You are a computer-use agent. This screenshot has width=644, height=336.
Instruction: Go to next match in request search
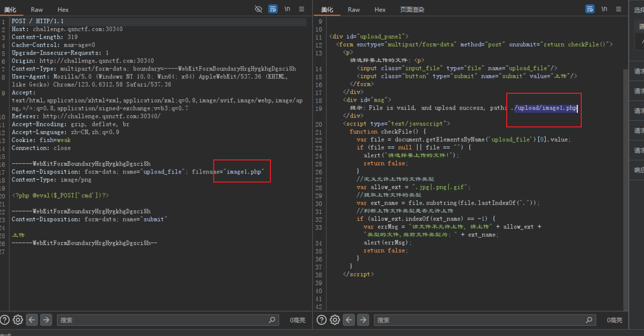click(46, 320)
